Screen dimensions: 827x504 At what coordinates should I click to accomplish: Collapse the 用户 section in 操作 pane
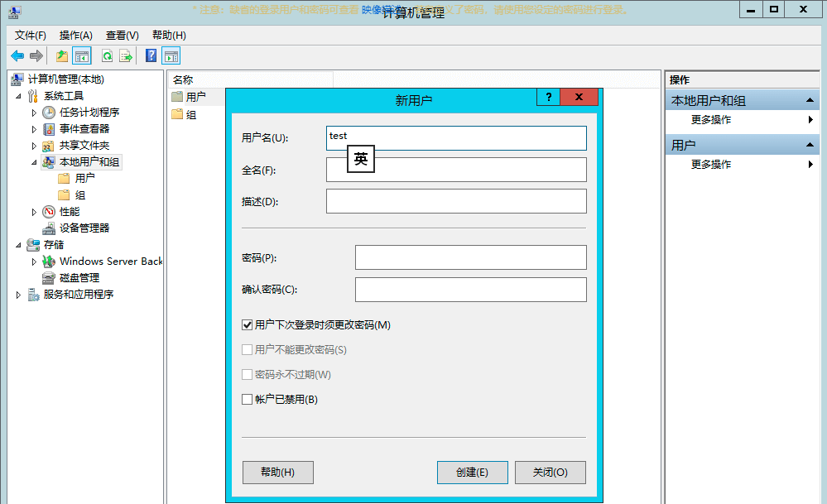[810, 145]
